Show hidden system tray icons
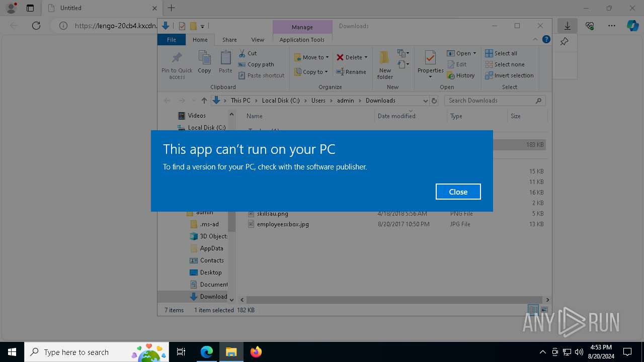Screen dimensions: 644x362 [x=542, y=352]
